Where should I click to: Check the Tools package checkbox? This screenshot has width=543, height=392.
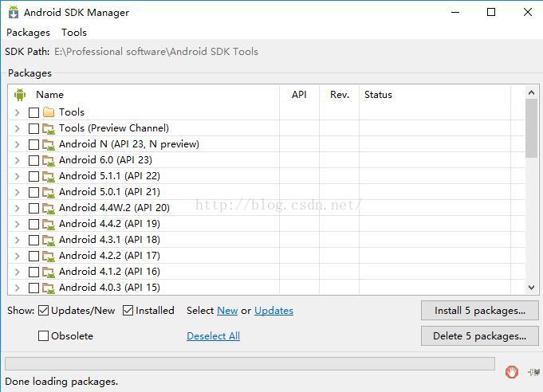tap(33, 112)
